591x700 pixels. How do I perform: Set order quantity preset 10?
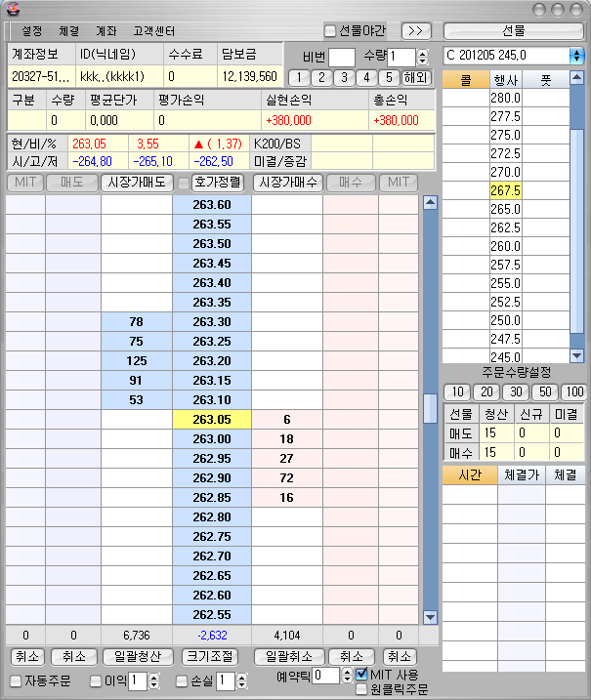(457, 391)
